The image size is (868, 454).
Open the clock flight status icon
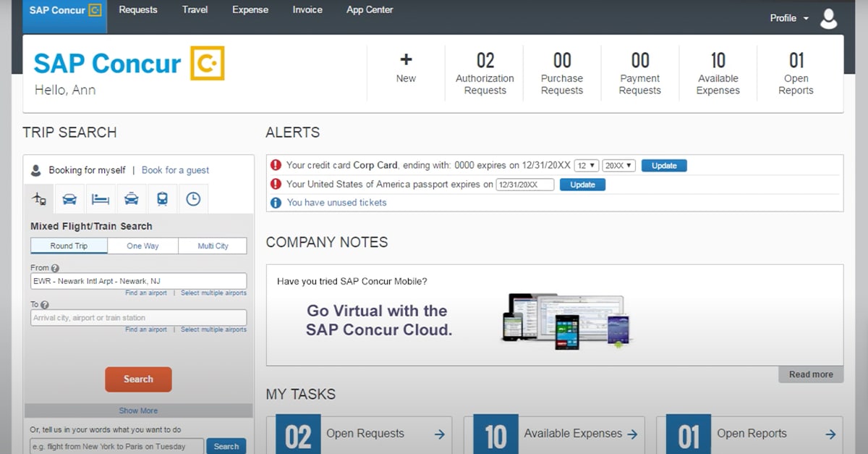(x=193, y=199)
